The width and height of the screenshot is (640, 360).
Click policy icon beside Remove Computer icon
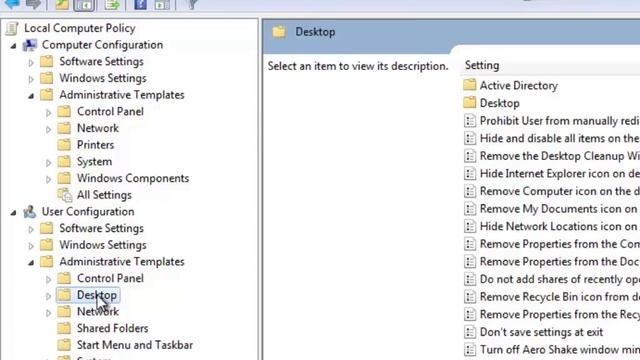[470, 191]
